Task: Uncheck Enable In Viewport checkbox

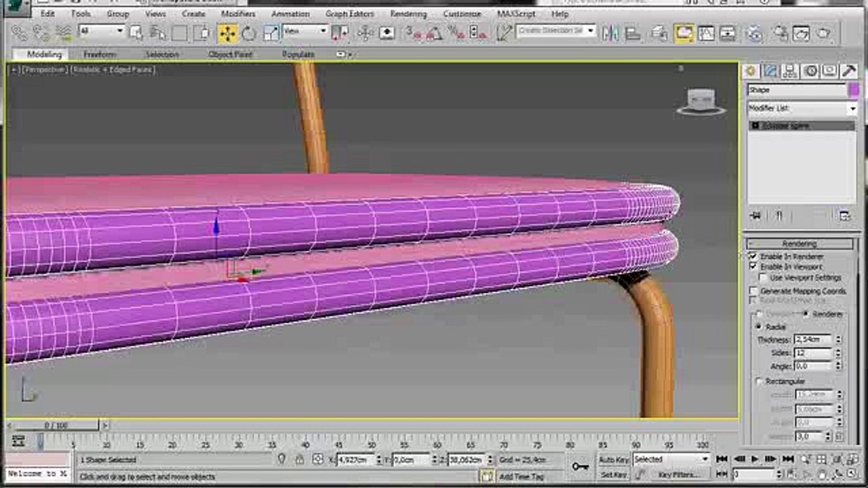Action: coord(753,266)
